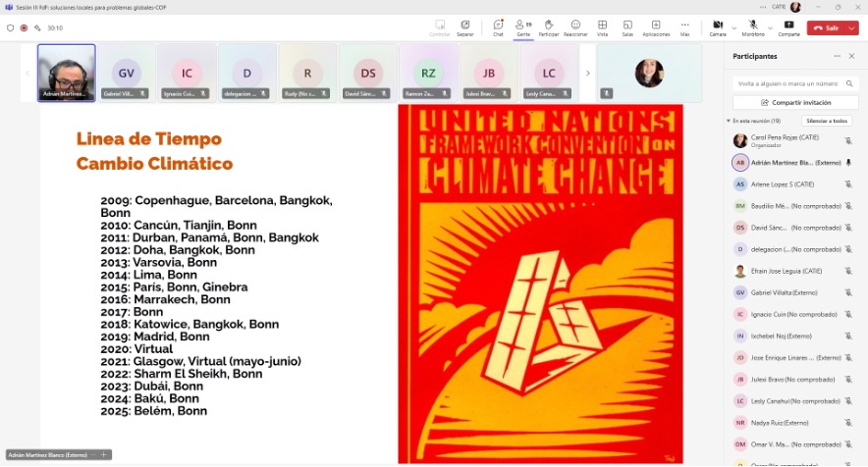Viewport: 868px width, 467px height.
Task: Select the JB Julexi Brav tile
Action: pos(489,73)
